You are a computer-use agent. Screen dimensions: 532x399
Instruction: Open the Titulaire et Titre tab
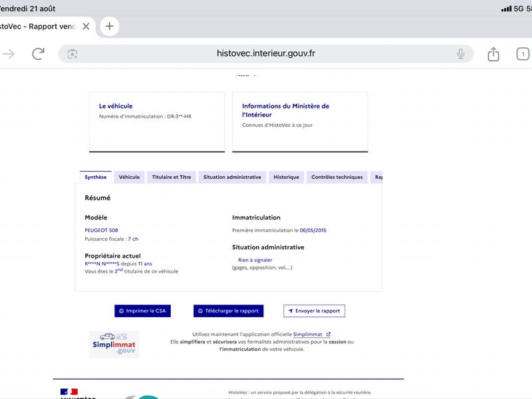(x=172, y=177)
